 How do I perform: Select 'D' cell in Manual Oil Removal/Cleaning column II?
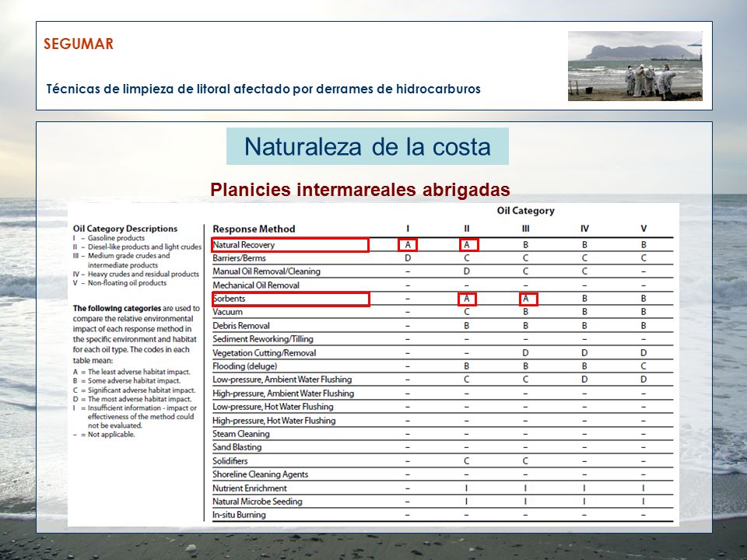(467, 271)
